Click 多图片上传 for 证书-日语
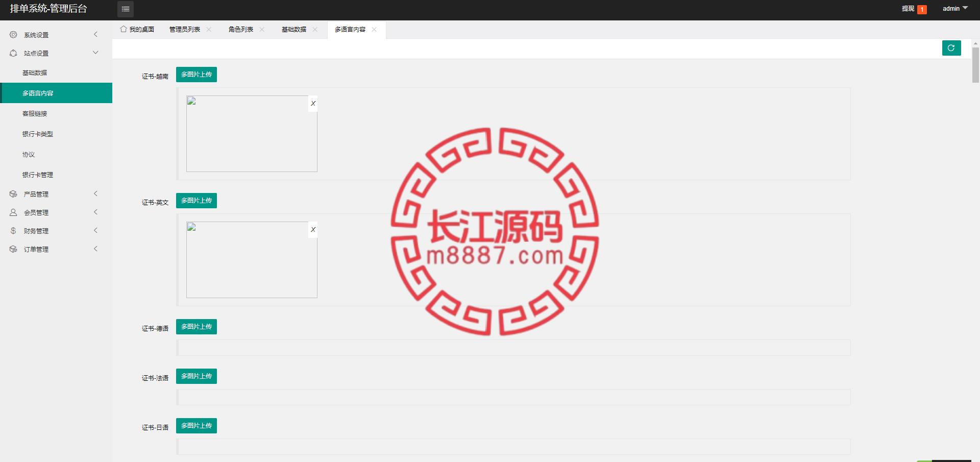The width and height of the screenshot is (980, 462). (197, 426)
